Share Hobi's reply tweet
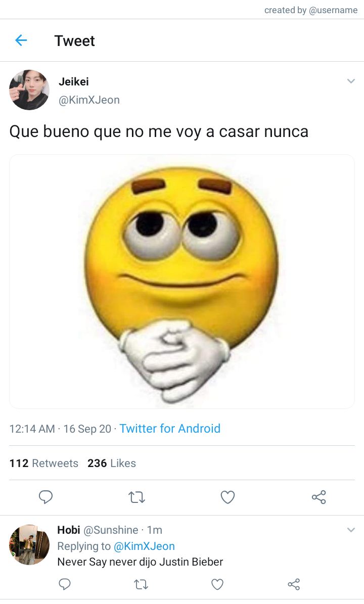Viewport: 364px width, 604px height. coord(294,584)
